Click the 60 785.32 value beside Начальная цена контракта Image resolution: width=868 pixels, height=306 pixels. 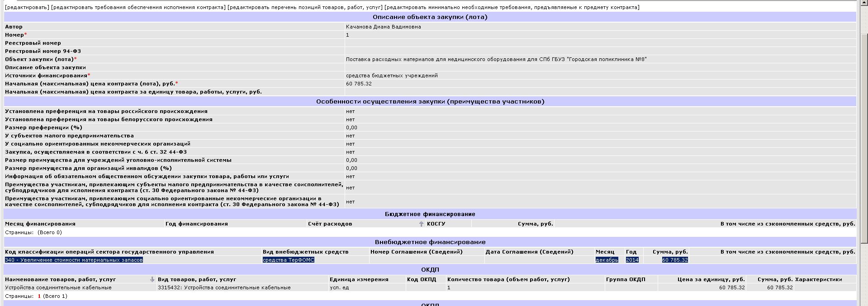359,84
